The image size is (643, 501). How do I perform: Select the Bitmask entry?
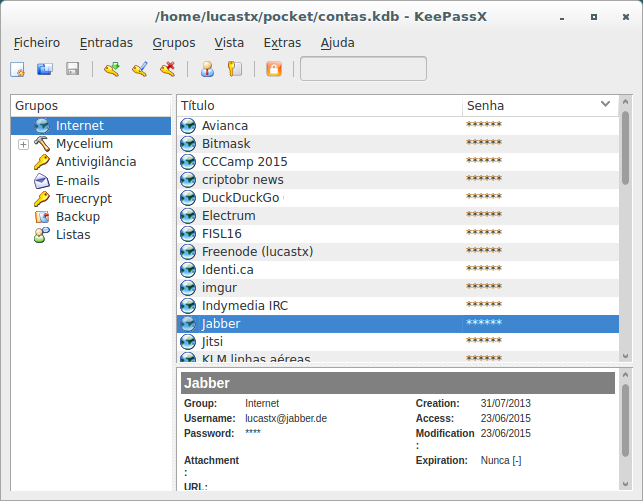[398, 143]
